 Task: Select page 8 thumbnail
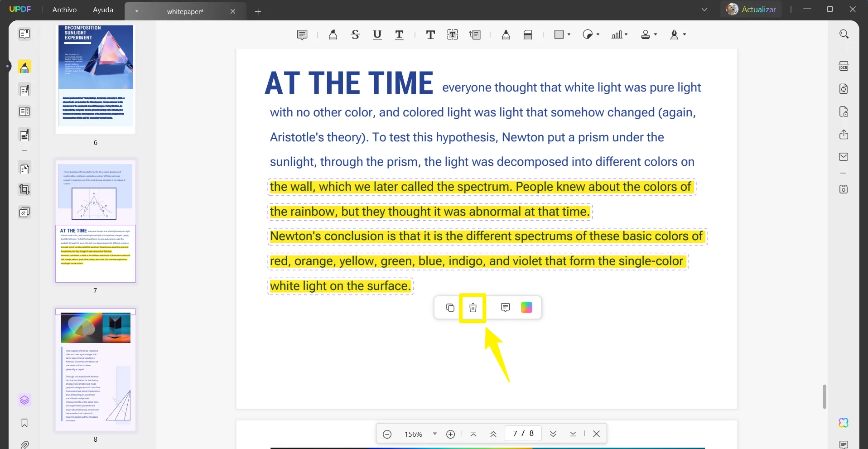[95, 370]
